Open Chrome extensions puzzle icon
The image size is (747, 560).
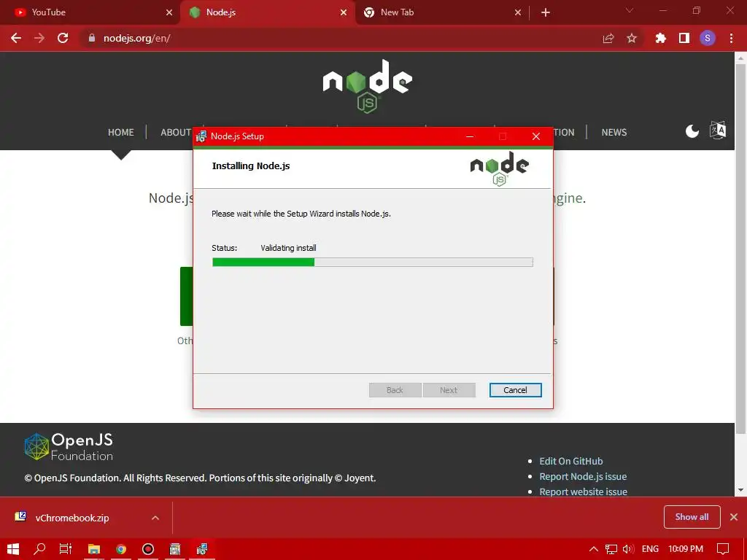point(660,38)
